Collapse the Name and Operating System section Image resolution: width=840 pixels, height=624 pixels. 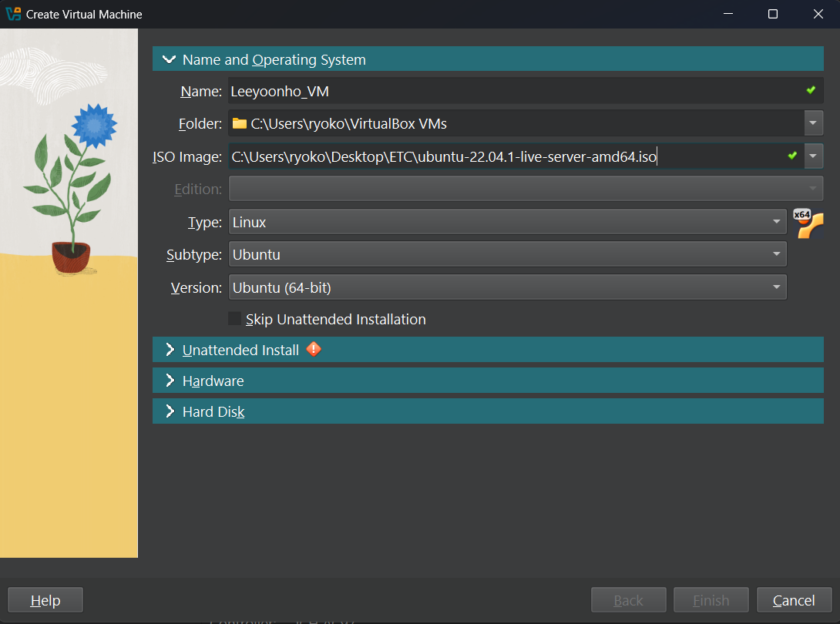[170, 59]
